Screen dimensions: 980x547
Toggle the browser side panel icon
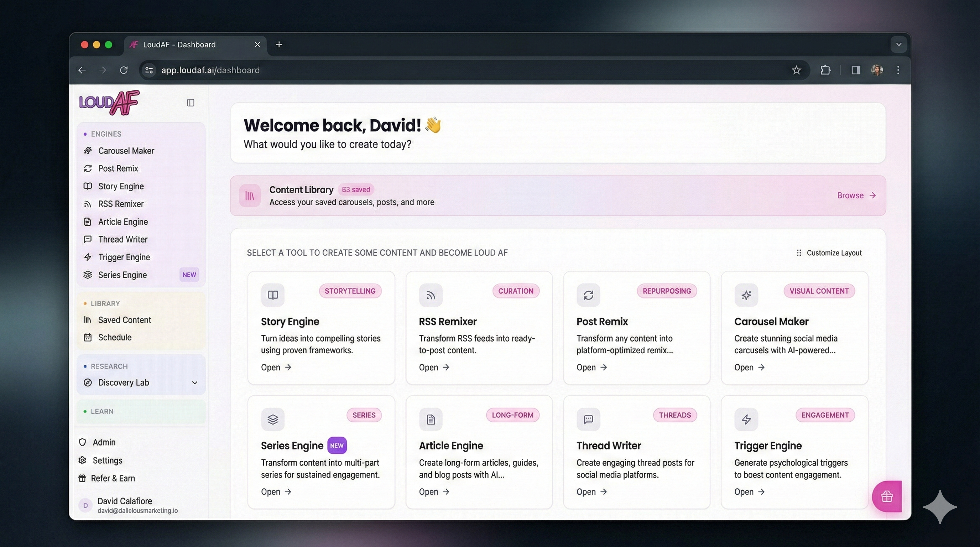pyautogui.click(x=856, y=70)
